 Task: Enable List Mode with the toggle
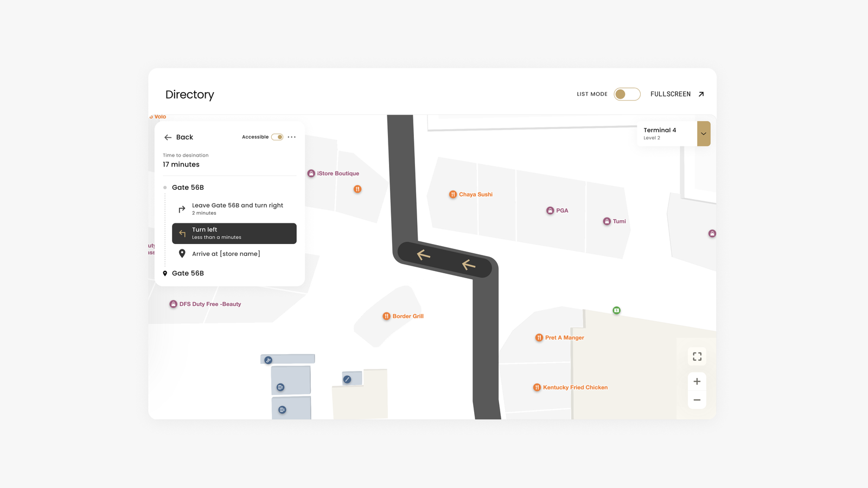click(x=627, y=94)
